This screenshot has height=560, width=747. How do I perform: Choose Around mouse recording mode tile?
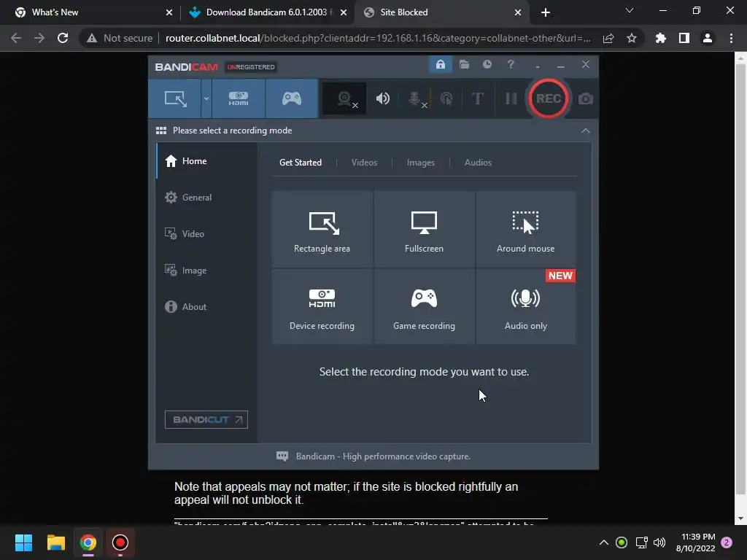(x=525, y=230)
